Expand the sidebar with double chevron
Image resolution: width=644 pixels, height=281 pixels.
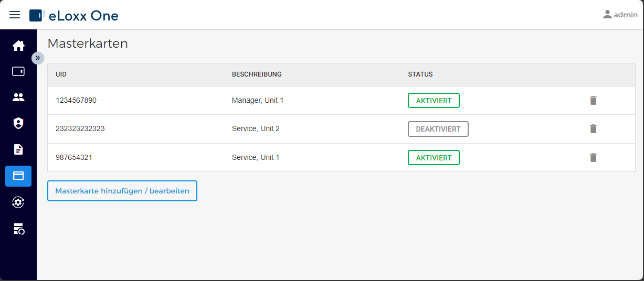pyautogui.click(x=38, y=58)
